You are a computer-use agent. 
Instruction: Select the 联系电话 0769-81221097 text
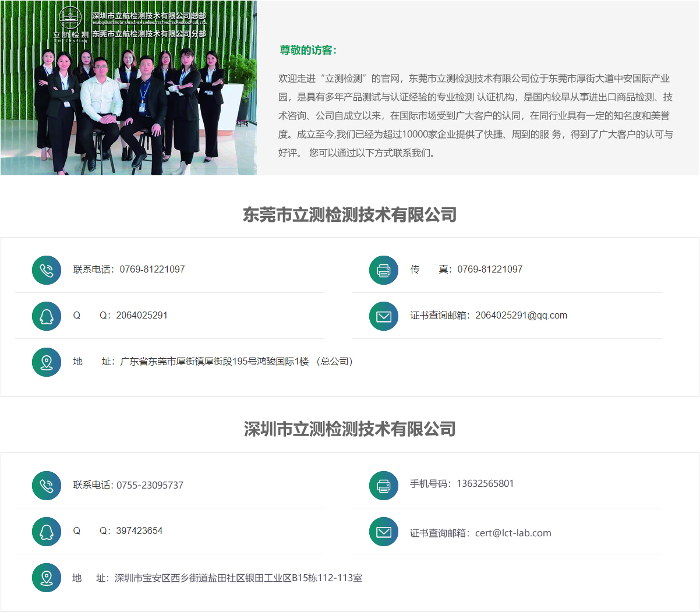coord(129,269)
